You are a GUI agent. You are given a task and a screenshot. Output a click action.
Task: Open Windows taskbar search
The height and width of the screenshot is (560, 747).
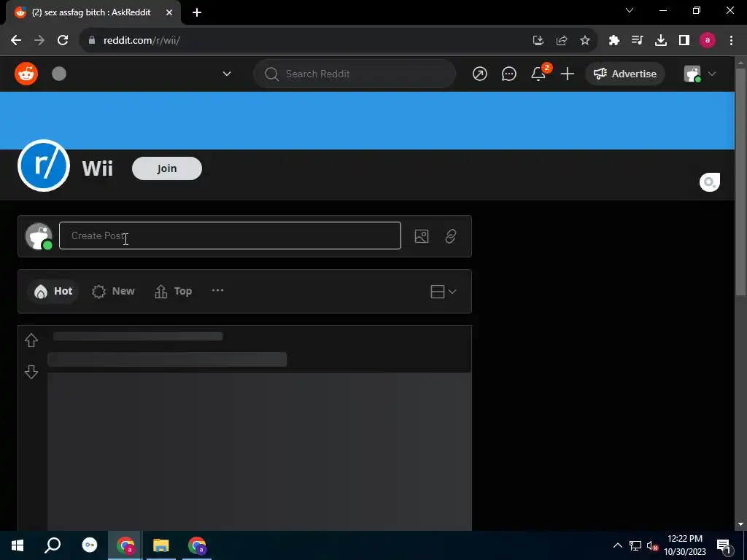point(53,545)
